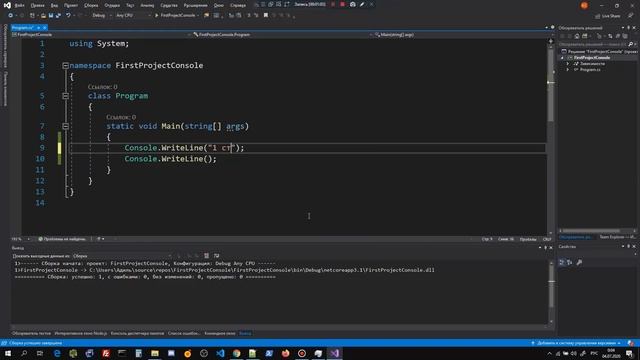The height and width of the screenshot is (360, 640).
Task: Close the Program.cs tab
Action: (x=44, y=27)
